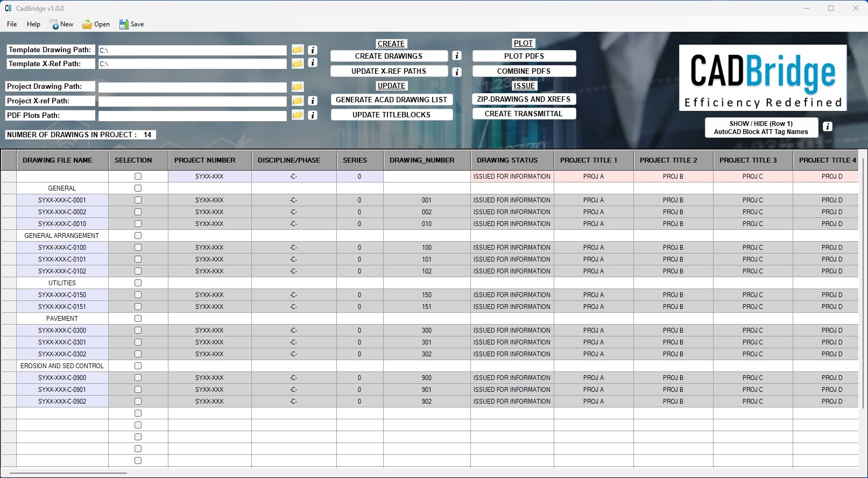Click the Template Drawing Path input field
868x478 pixels.
point(192,50)
